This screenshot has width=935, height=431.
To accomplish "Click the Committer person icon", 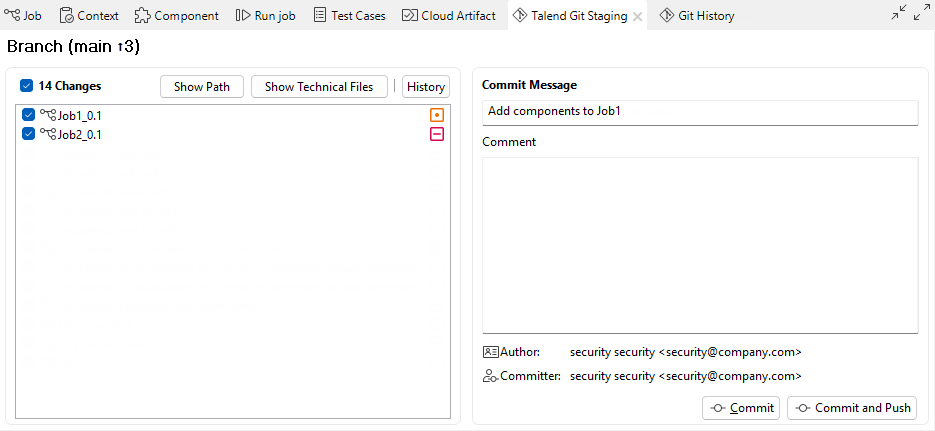I will click(490, 376).
